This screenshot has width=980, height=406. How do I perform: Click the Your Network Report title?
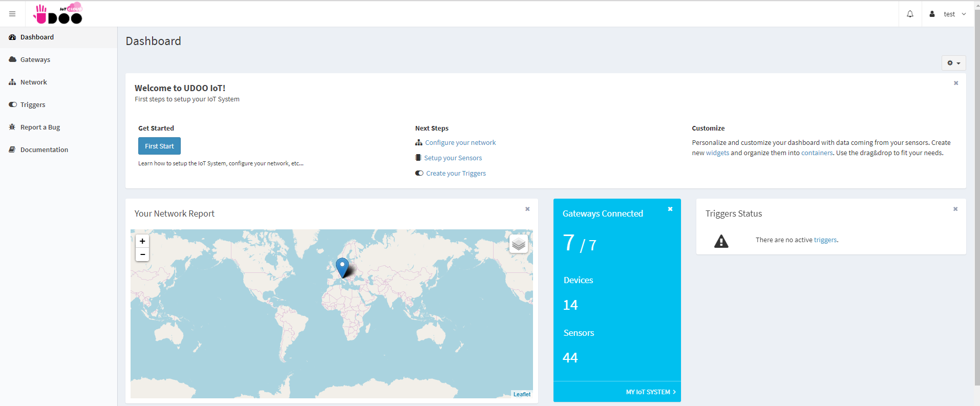174,213
